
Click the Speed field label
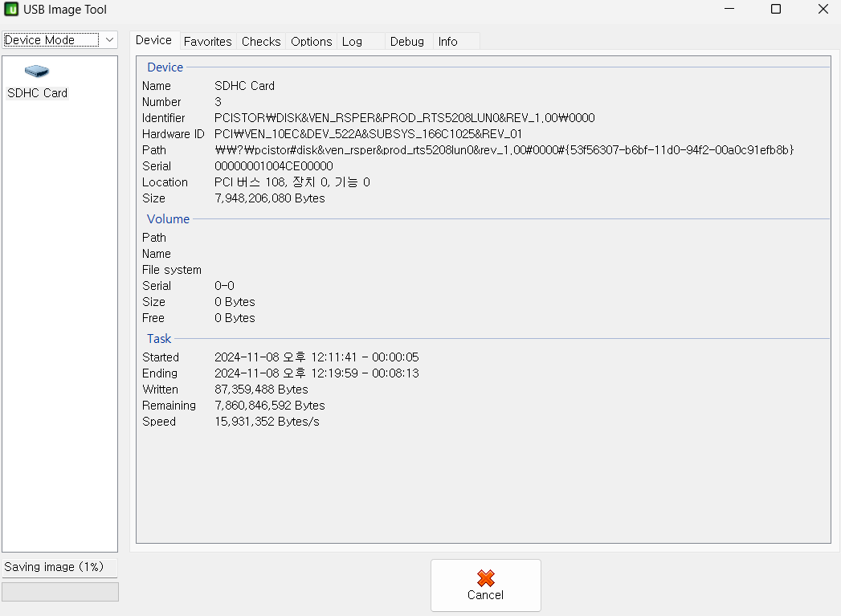click(x=159, y=422)
